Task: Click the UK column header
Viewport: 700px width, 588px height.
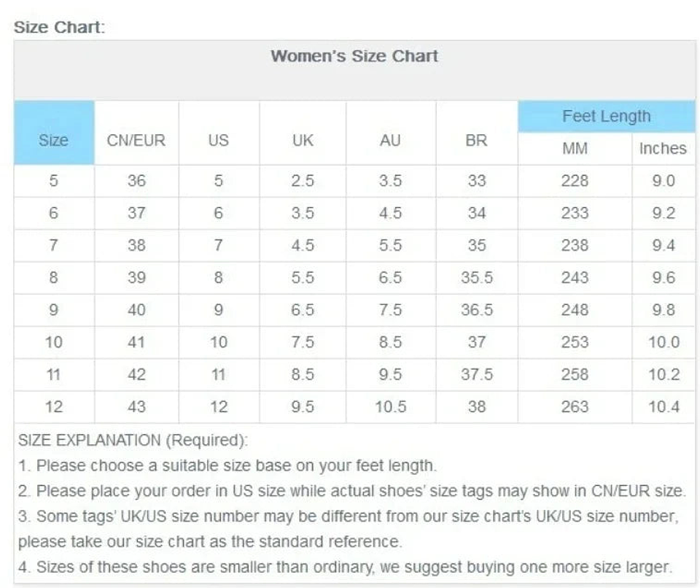Action: click(x=303, y=139)
